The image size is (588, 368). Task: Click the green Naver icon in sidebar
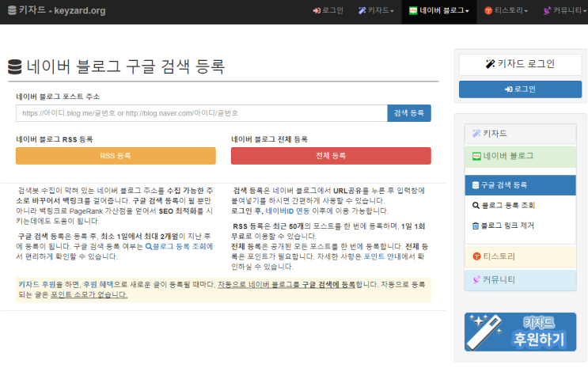pyautogui.click(x=476, y=157)
